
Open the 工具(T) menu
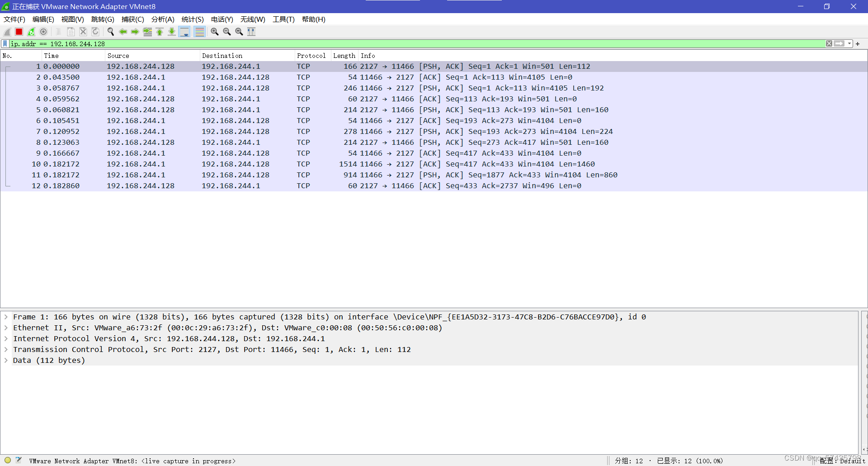(283, 19)
